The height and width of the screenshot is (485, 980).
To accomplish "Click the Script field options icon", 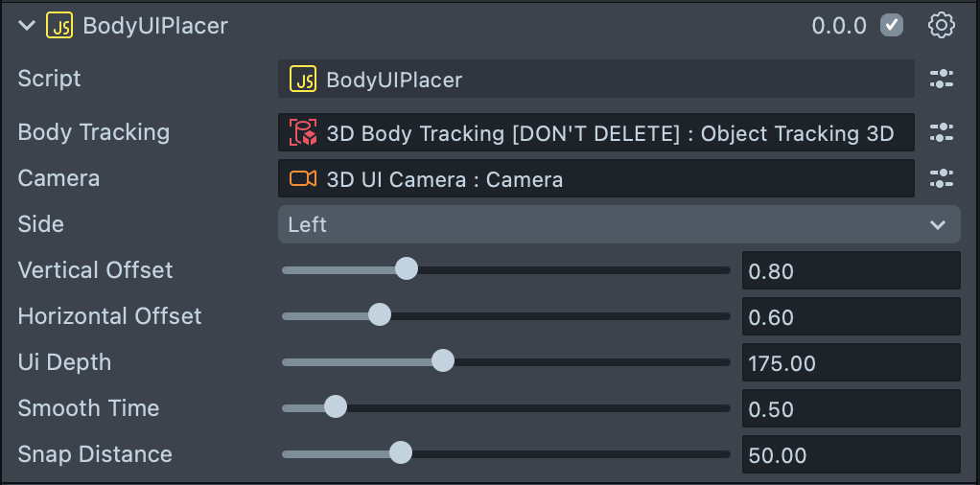I will click(x=942, y=80).
